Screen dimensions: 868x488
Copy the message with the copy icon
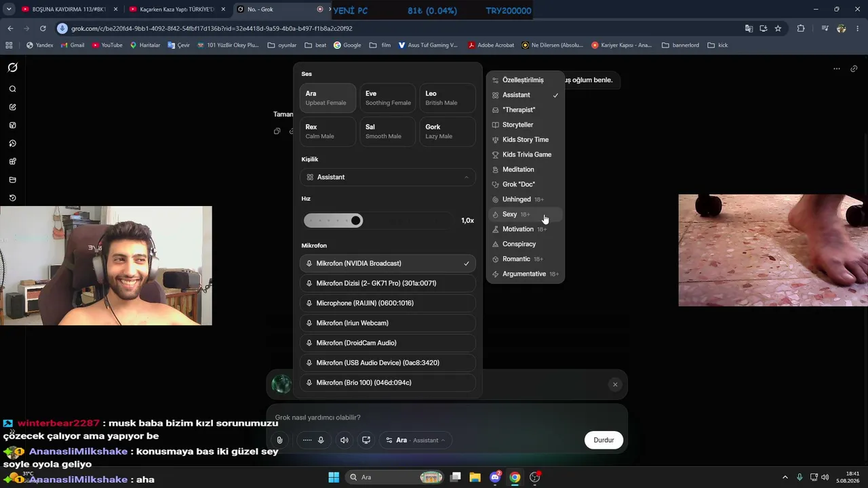coord(277,131)
